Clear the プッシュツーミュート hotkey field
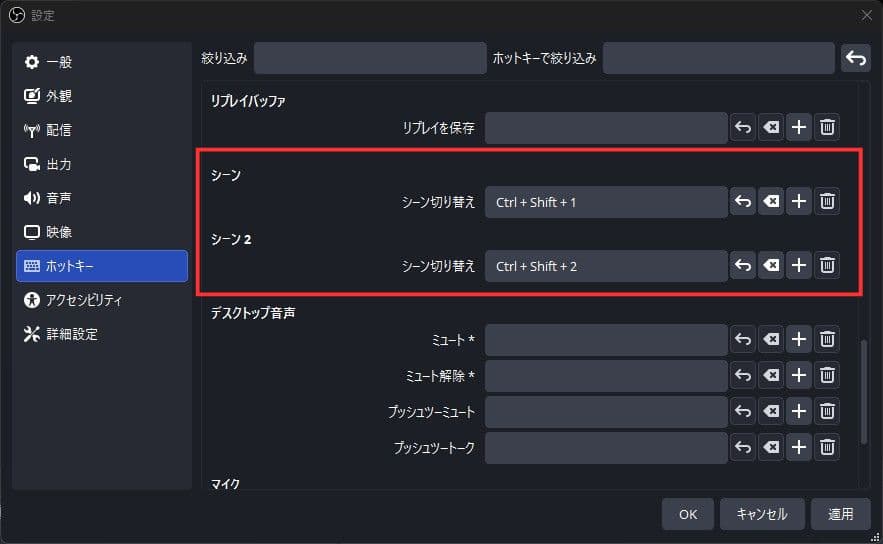This screenshot has width=883, height=544. coord(771,411)
